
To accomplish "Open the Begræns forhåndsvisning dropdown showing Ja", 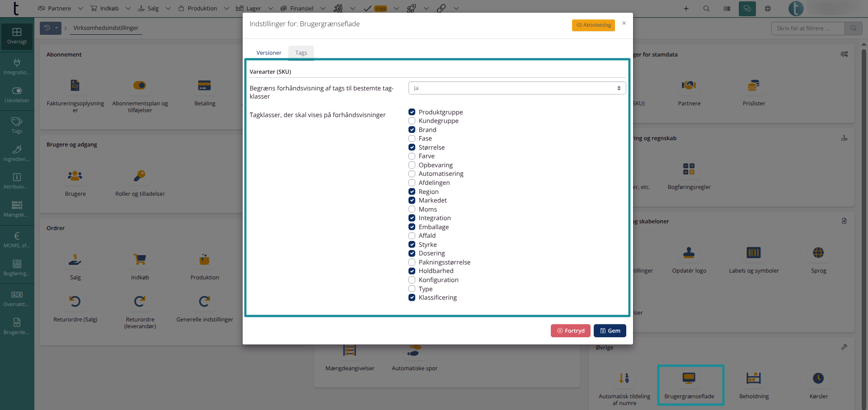I will pyautogui.click(x=517, y=88).
